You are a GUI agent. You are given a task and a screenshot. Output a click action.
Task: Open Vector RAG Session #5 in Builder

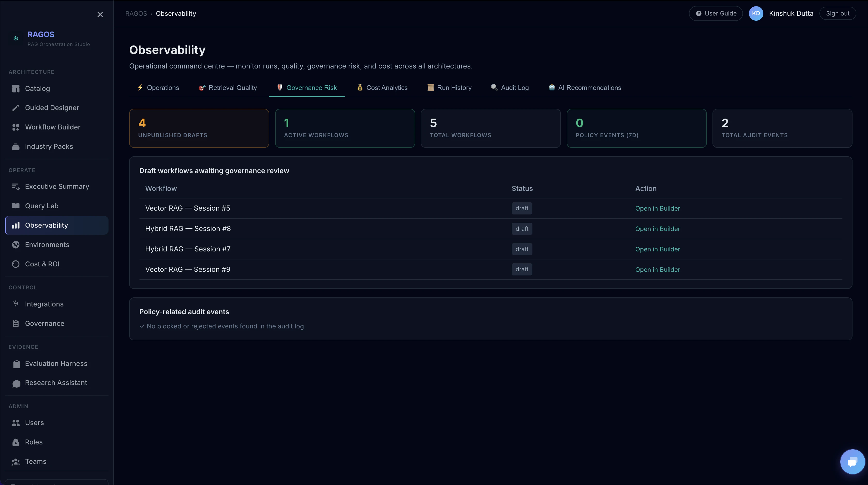click(x=657, y=208)
